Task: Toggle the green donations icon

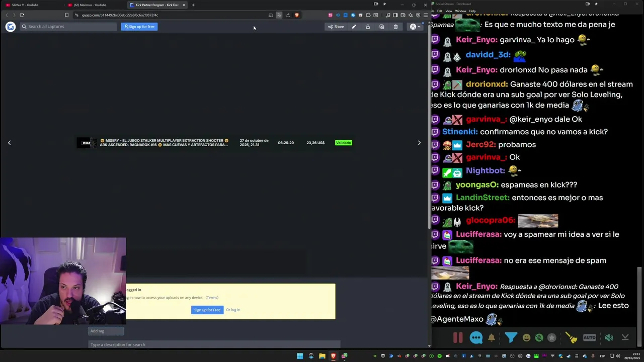Action: 539,338
